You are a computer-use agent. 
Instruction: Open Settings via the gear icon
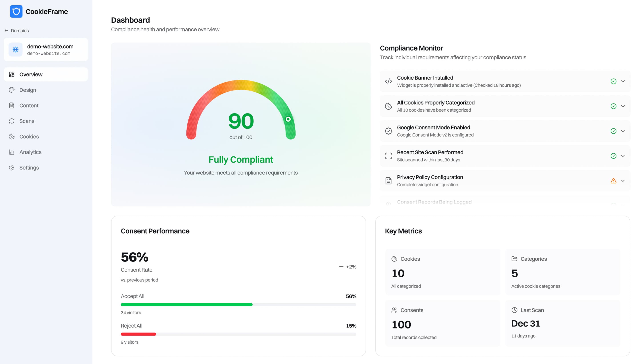(12, 168)
